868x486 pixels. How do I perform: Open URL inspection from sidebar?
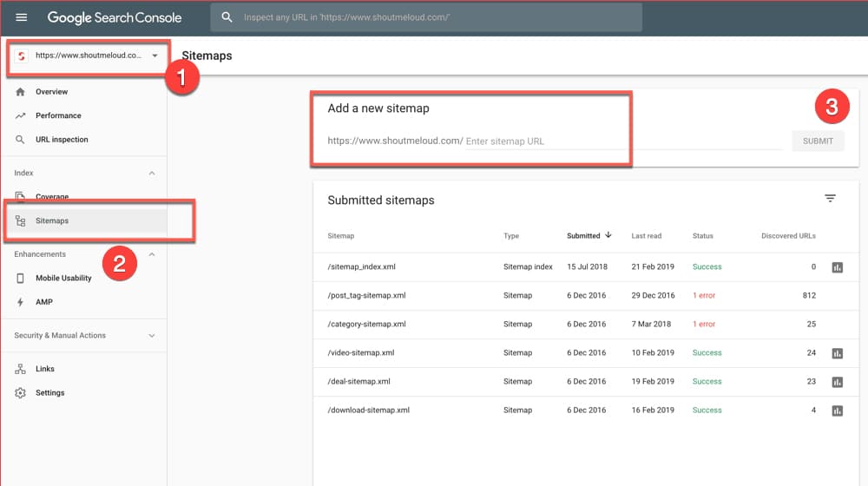pyautogui.click(x=62, y=140)
